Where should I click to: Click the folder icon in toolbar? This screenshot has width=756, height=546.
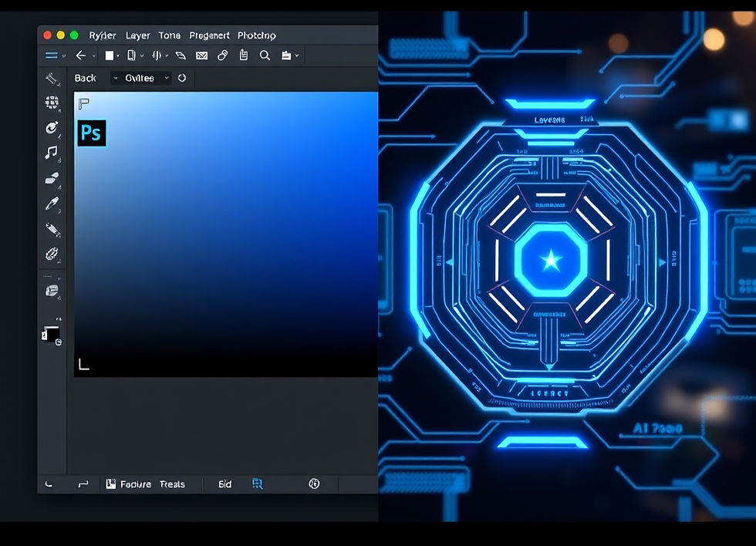tap(286, 56)
